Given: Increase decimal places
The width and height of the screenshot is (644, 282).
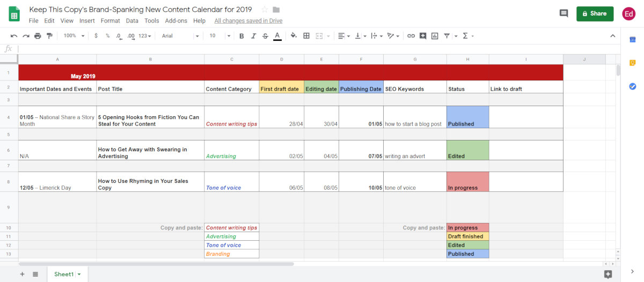Looking at the screenshot, I should point(131,36).
